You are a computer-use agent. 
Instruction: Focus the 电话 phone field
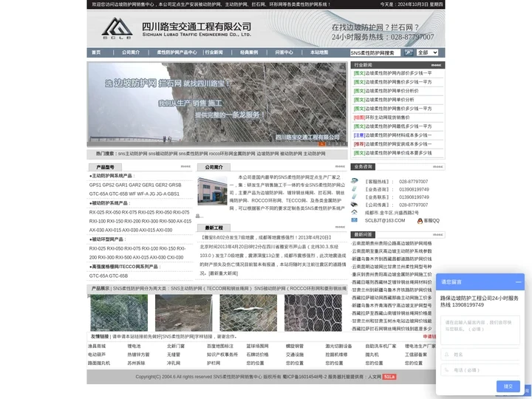pyautogui.click(x=480, y=370)
